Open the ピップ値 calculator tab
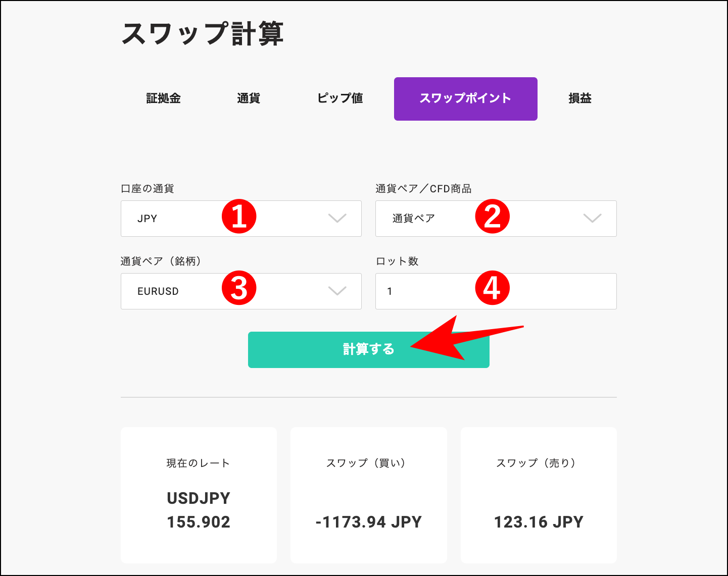The image size is (728, 576). tap(339, 98)
